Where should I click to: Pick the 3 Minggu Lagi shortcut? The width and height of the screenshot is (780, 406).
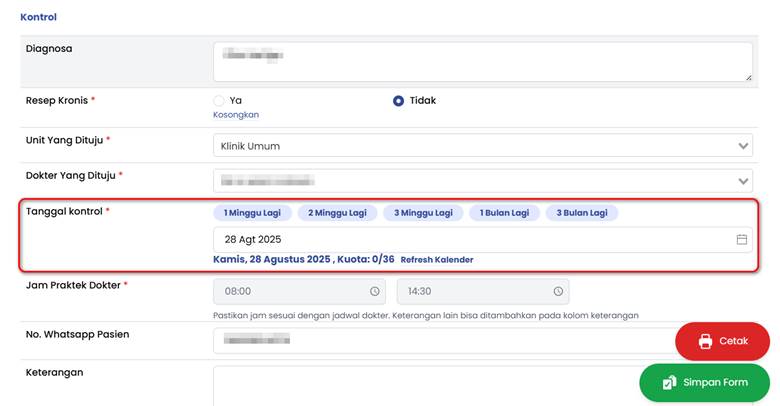(x=423, y=213)
